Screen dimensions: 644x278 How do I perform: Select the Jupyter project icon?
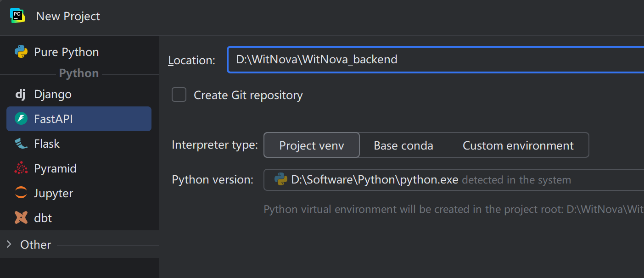pos(21,193)
